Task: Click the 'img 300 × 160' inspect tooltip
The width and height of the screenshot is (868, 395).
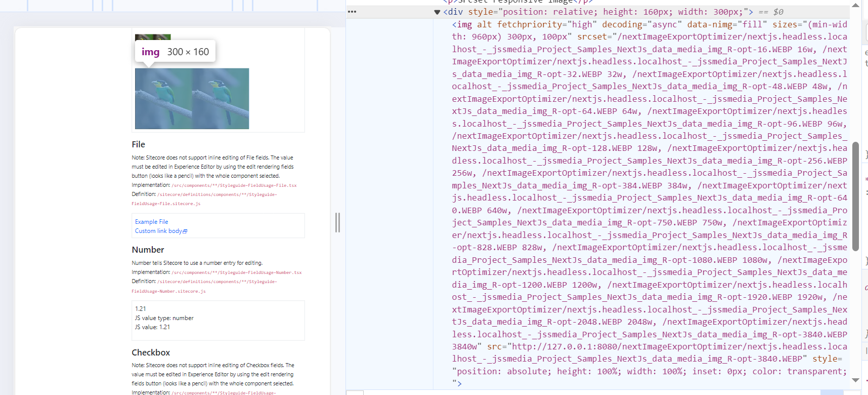Action: click(175, 52)
